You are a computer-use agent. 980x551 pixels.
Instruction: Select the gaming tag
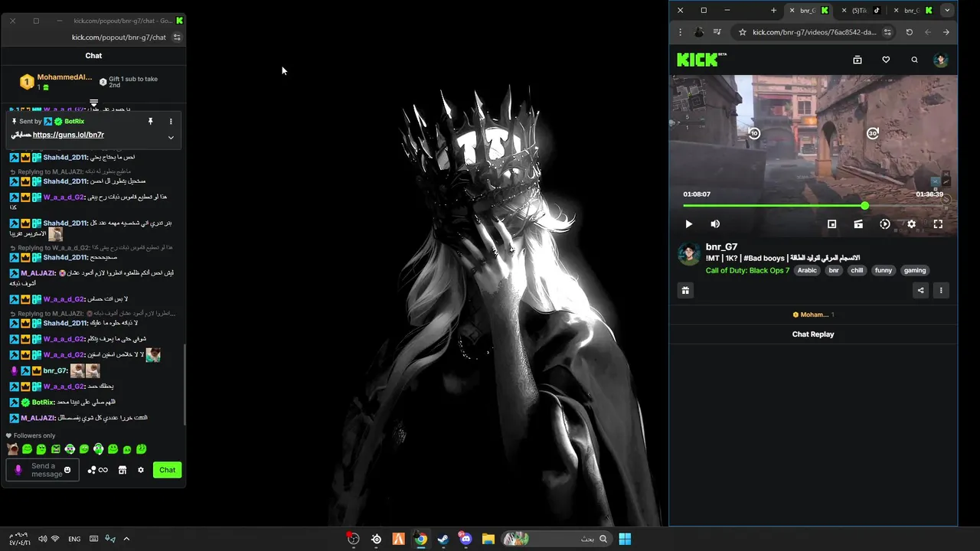point(915,270)
